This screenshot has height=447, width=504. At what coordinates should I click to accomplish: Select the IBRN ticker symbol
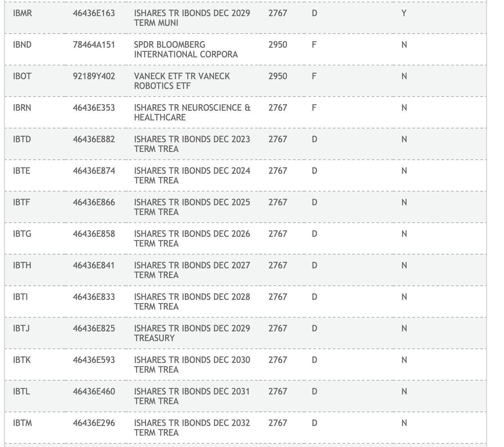pyautogui.click(x=22, y=108)
